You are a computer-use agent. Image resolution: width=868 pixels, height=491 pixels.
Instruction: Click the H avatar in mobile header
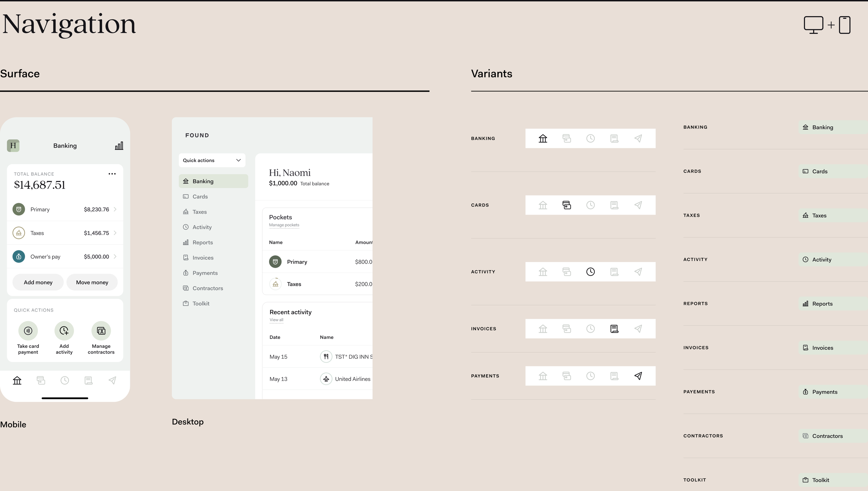click(x=13, y=146)
